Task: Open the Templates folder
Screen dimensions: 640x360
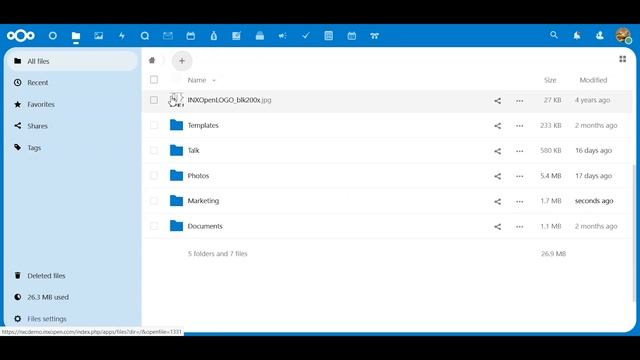Action: click(203, 125)
